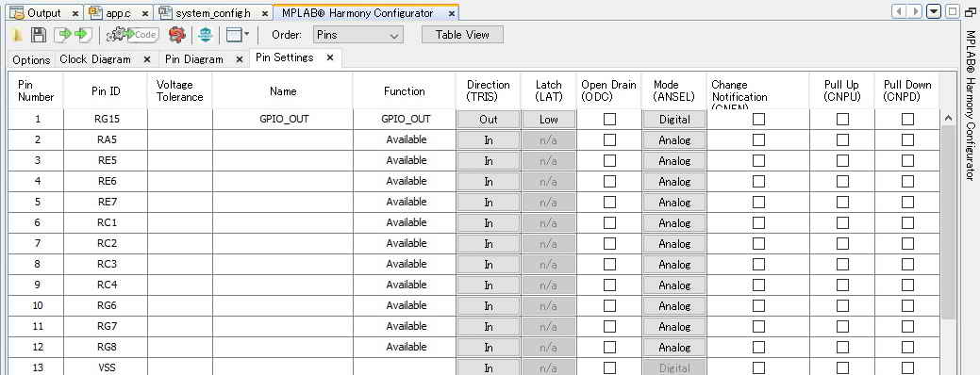This screenshot has width=980, height=375.
Task: Click the second green arrow export icon
Action: coord(83,35)
